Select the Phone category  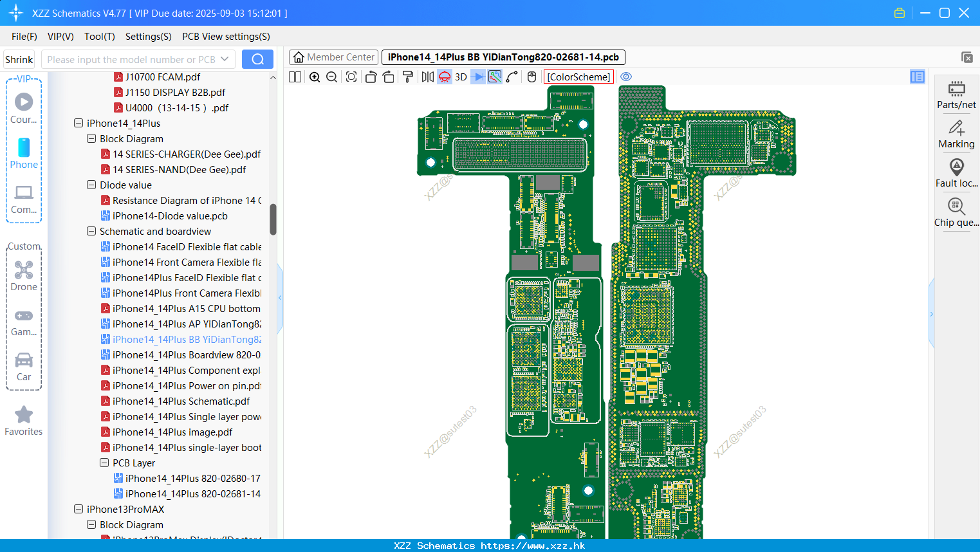(24, 153)
